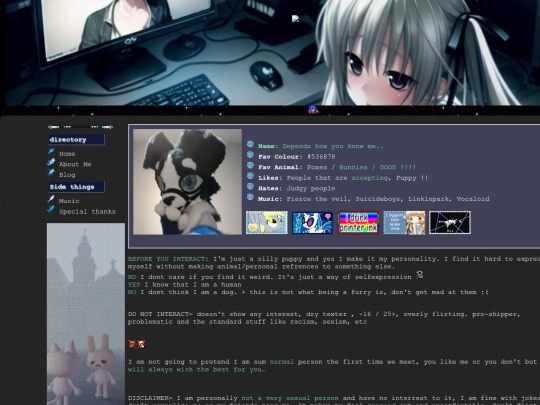This screenshot has height=405, width=540.
Task: Click the Side things heading
Action: tap(76, 187)
